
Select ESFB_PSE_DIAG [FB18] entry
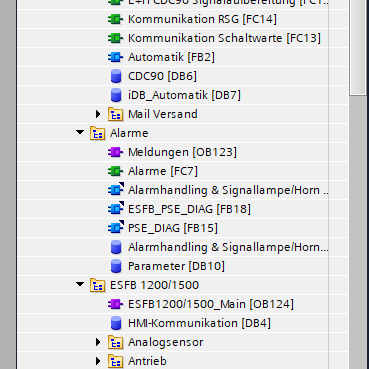pyautogui.click(x=189, y=209)
